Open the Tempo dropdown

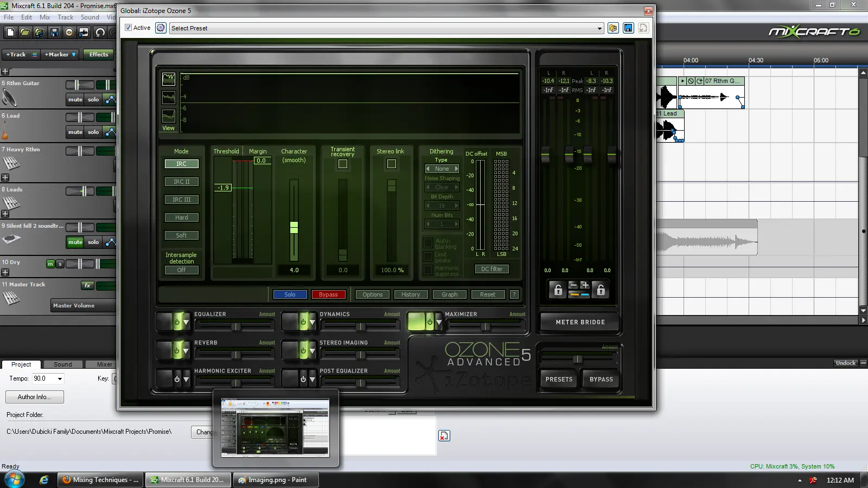[60, 378]
